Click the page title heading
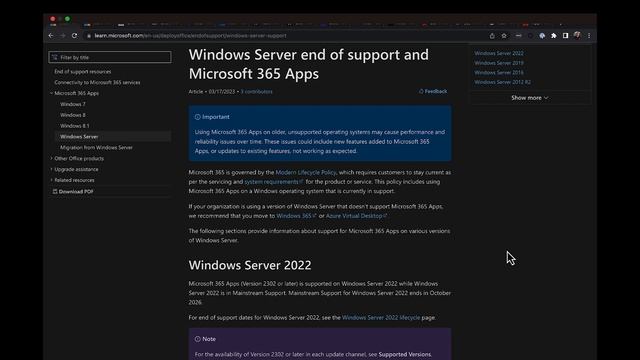Image resolution: width=640 pixels, height=360 pixels. [309, 64]
